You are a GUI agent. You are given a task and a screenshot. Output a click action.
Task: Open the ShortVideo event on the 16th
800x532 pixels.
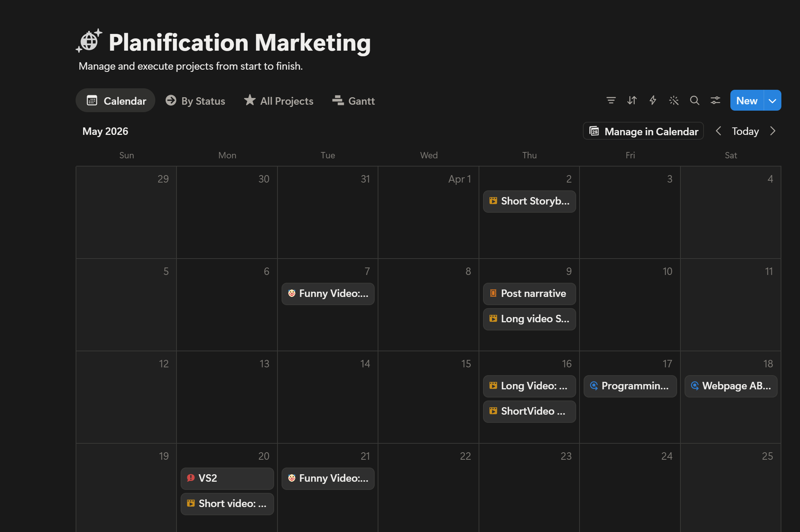(x=529, y=411)
